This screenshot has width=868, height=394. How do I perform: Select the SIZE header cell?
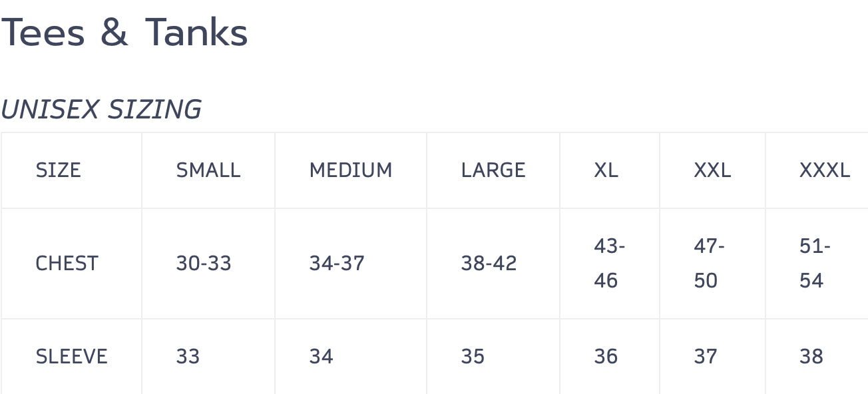[58, 170]
